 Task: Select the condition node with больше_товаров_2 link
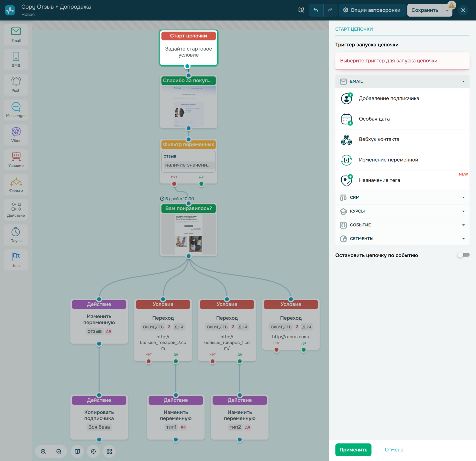click(163, 330)
